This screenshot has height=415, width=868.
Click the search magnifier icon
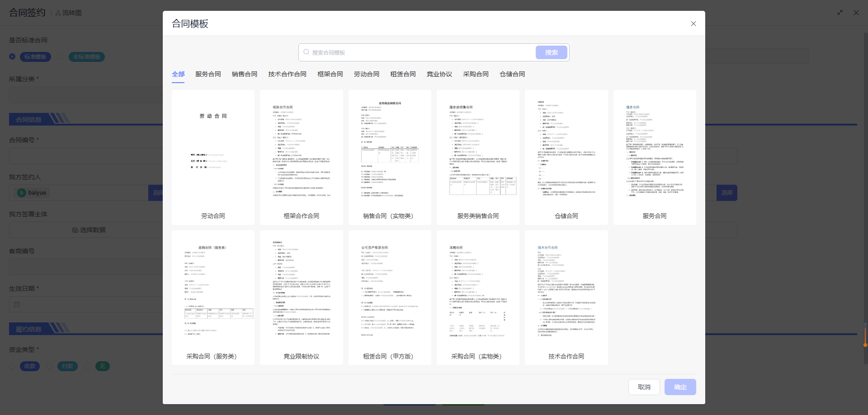point(306,52)
